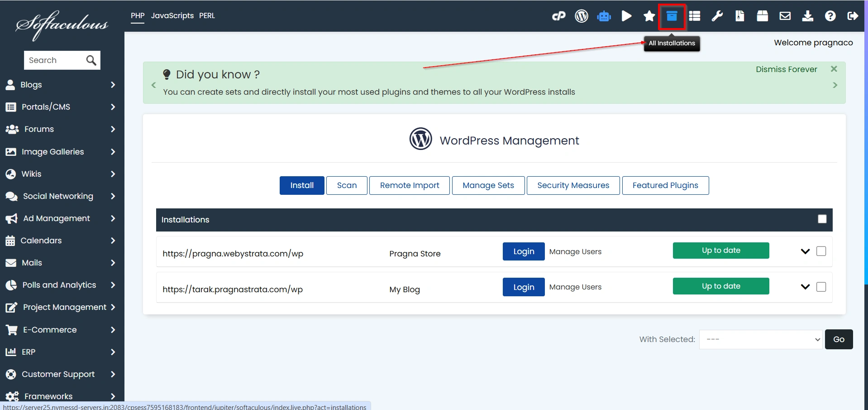Open Security Measures
Screen dimensions: 868x410
(573, 185)
